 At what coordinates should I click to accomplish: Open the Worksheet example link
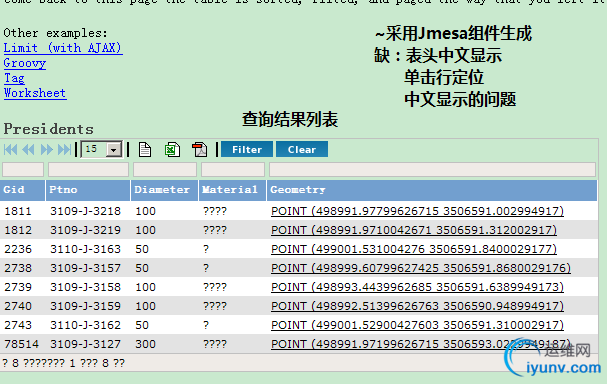click(35, 93)
